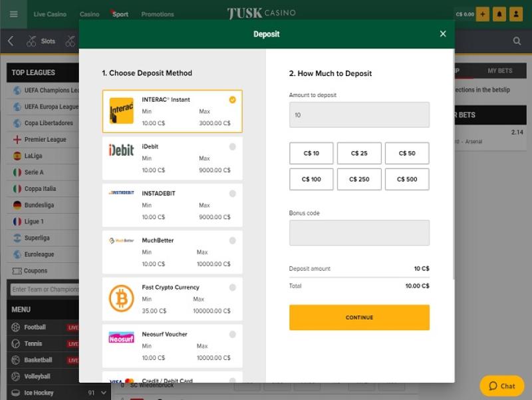The width and height of the screenshot is (532, 400).
Task: Focus the Enter Team or Championship search field
Action: click(x=45, y=290)
